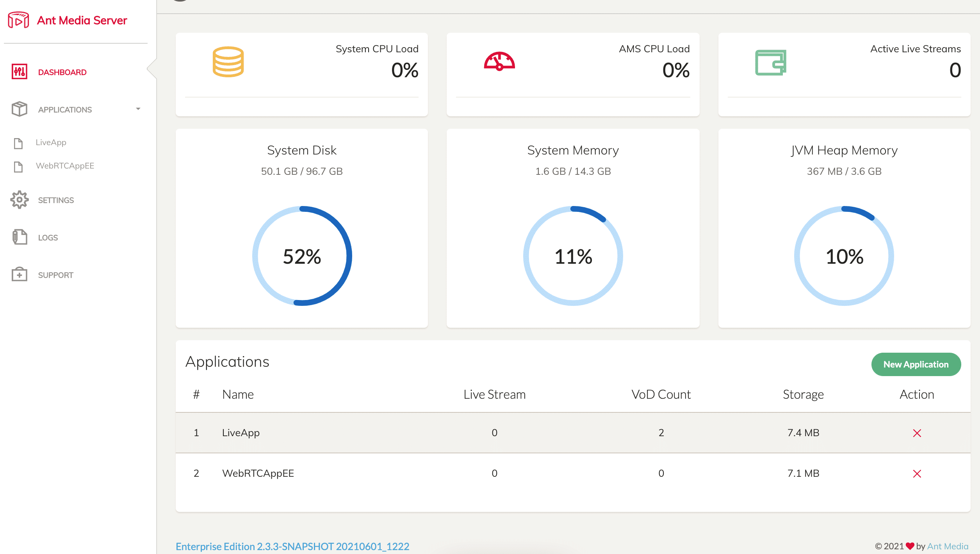The height and width of the screenshot is (554, 980).
Task: Delete LiveApp using the red X
Action: 917,433
